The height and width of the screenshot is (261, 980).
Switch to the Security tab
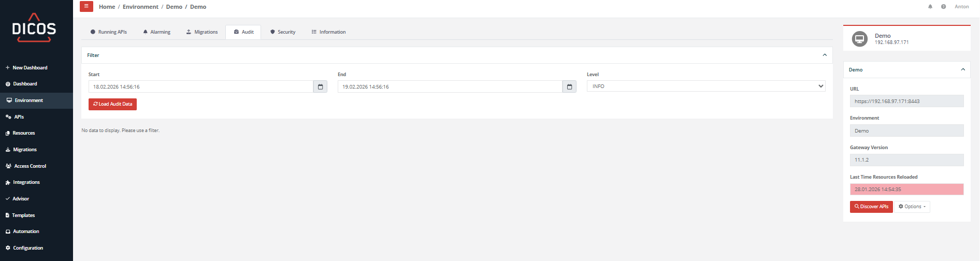(x=283, y=32)
